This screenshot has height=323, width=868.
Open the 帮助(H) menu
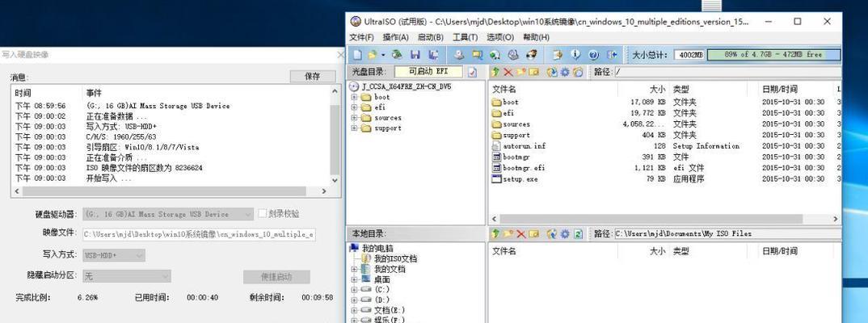tap(536, 37)
